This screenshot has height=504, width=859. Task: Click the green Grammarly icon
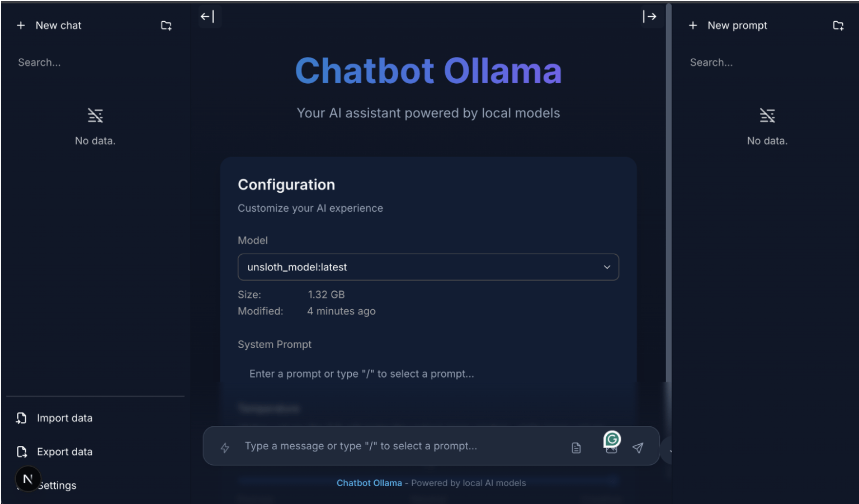click(x=612, y=440)
